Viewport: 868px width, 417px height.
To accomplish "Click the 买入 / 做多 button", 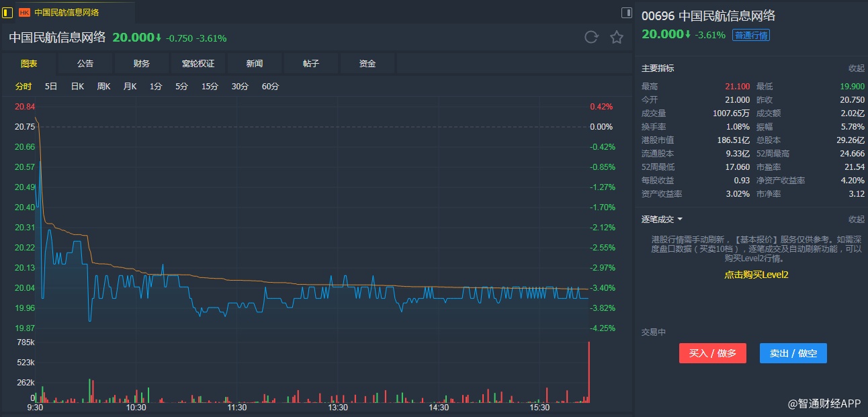I will coord(713,353).
